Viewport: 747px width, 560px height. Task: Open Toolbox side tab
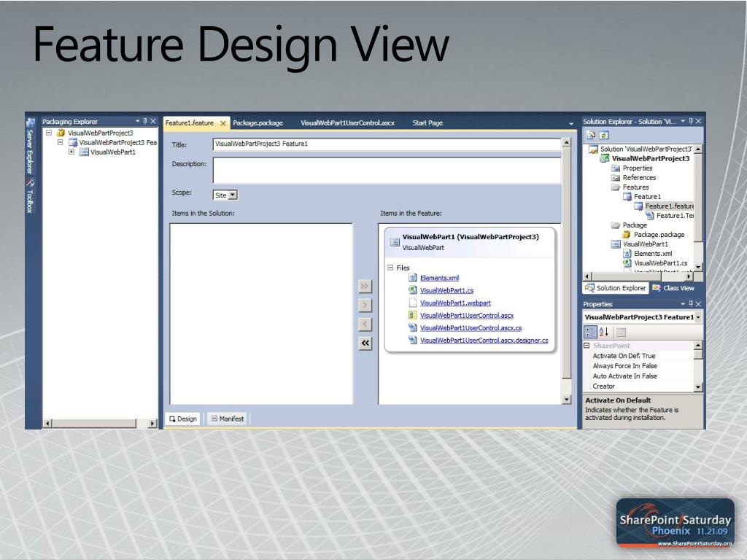pyautogui.click(x=30, y=195)
